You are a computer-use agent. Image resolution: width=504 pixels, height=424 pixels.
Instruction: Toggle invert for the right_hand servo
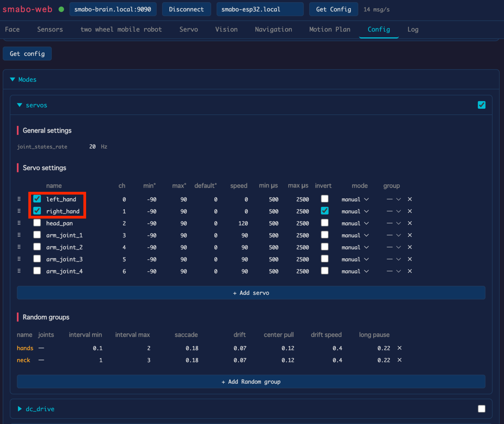(325, 211)
